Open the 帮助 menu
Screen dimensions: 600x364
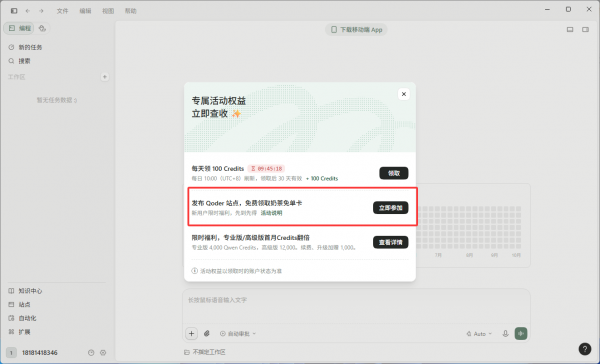tap(130, 11)
